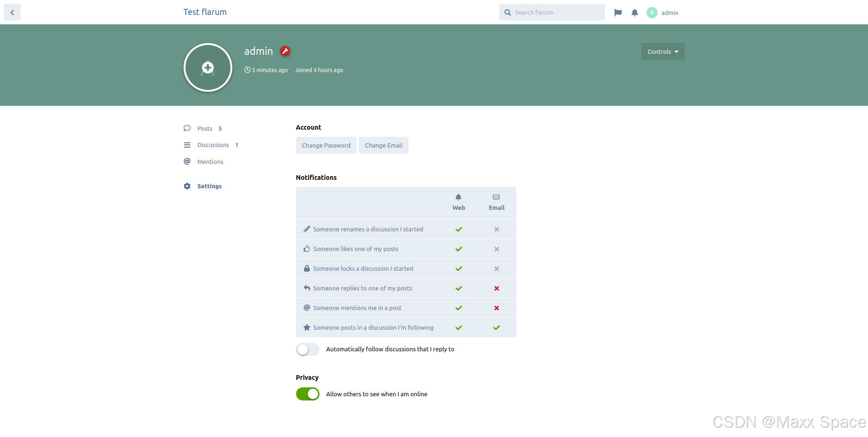This screenshot has height=437, width=868.
Task: Click Change Email button
Action: pos(384,145)
